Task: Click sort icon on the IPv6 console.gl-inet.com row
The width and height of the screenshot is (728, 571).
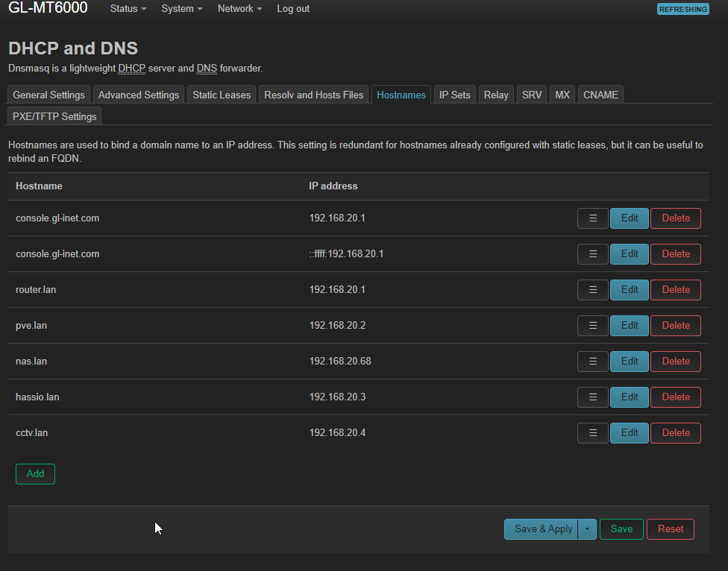Action: pyautogui.click(x=592, y=254)
